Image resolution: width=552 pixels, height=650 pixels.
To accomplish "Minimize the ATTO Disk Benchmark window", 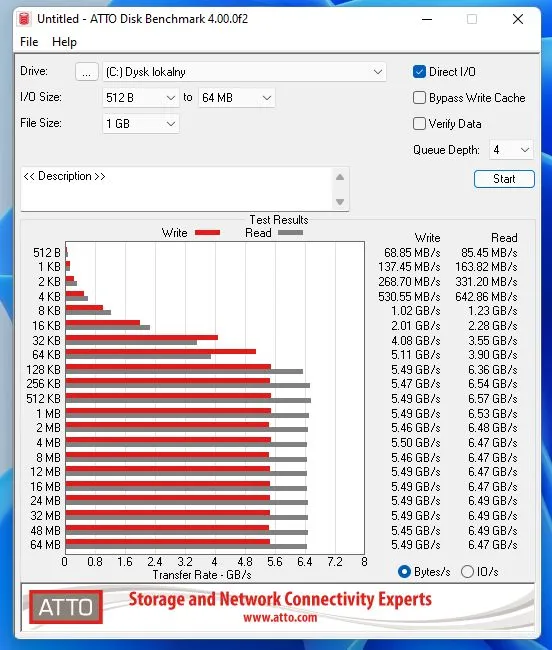I will 427,19.
